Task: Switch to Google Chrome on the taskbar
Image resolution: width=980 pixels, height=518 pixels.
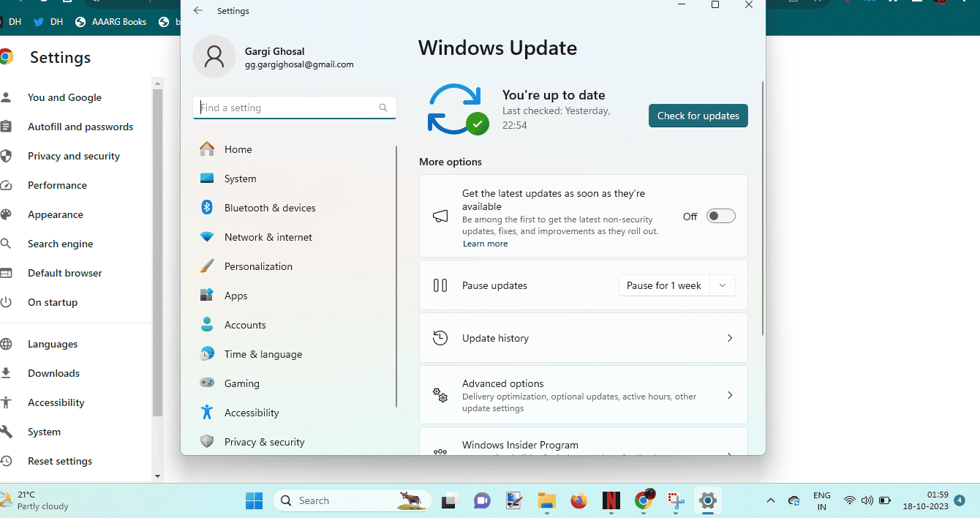Action: pyautogui.click(x=644, y=500)
